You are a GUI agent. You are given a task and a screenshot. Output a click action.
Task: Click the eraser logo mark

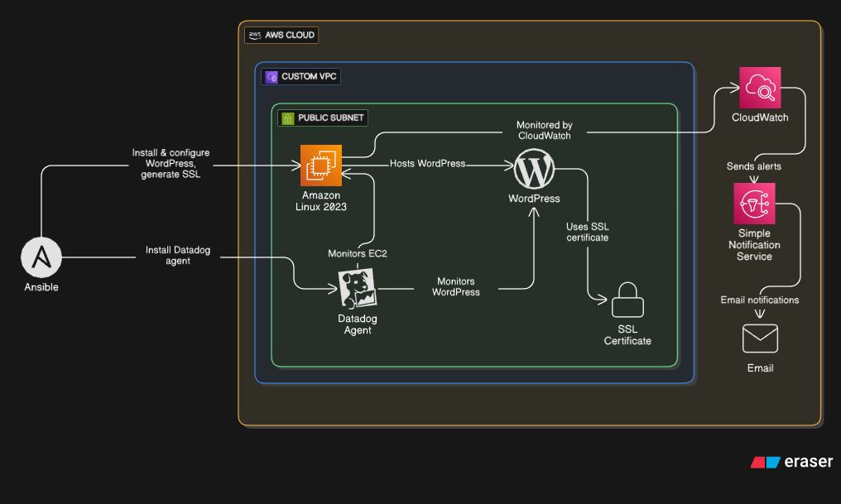click(766, 462)
